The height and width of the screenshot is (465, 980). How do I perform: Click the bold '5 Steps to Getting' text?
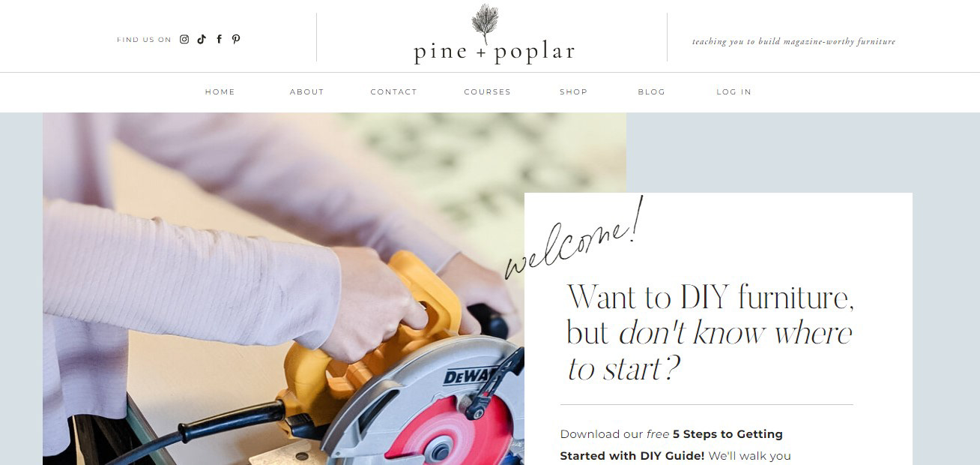point(726,434)
